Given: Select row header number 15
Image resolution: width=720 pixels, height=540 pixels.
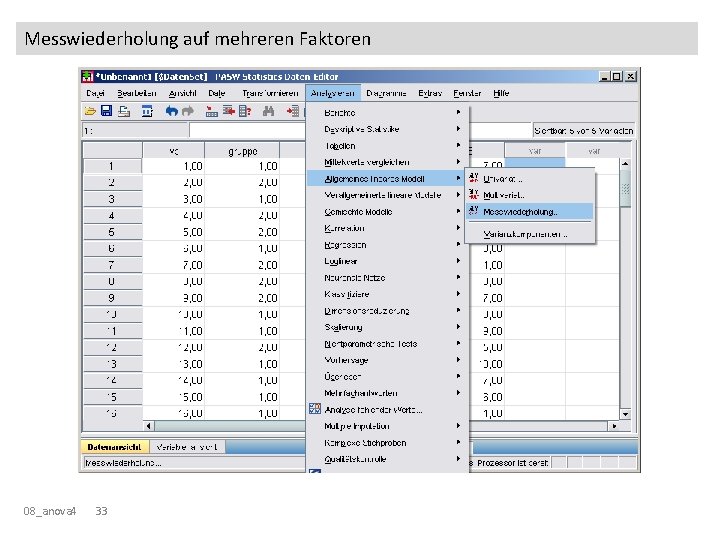Looking at the screenshot, I should coord(112,397).
